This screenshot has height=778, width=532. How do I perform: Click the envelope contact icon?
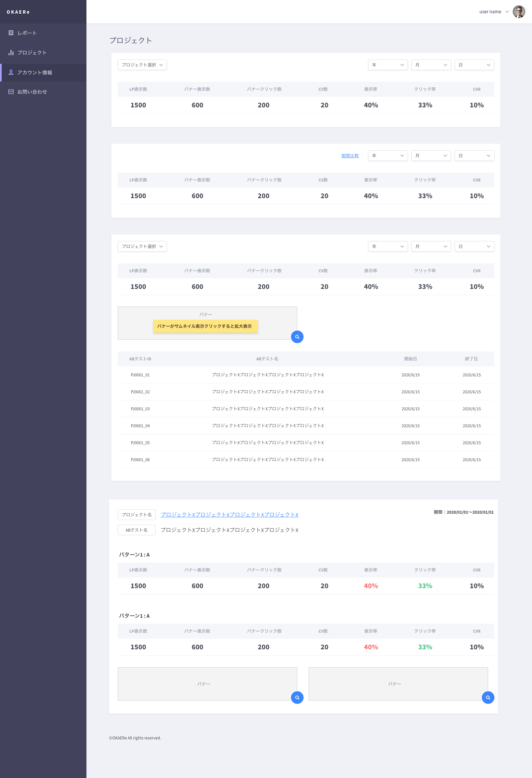(x=11, y=92)
